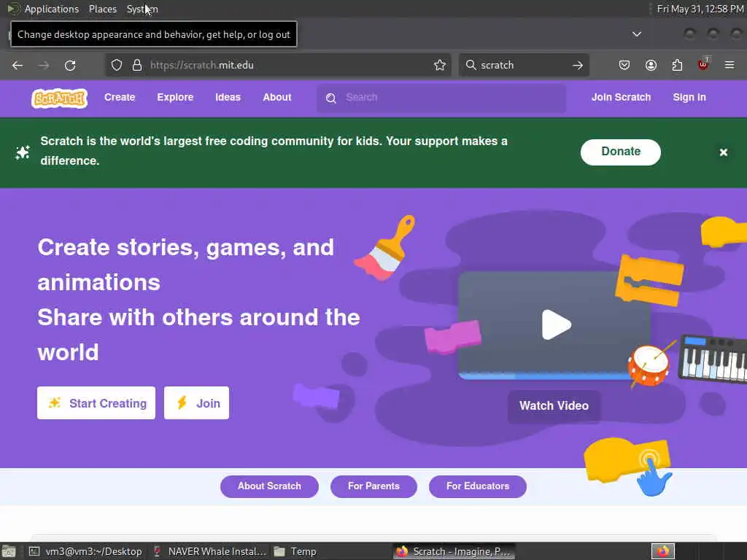Click the uBlock Origin extension icon
This screenshot has height=560, width=747.
pos(703,64)
